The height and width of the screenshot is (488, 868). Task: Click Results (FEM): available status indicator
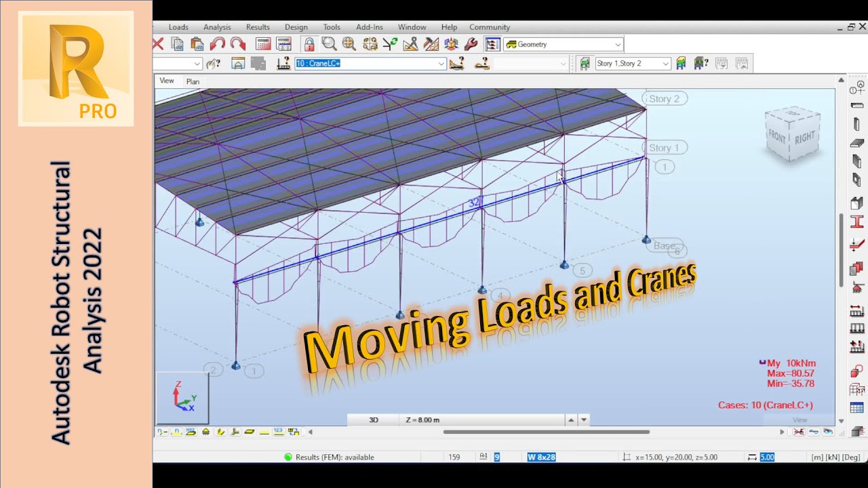click(x=329, y=457)
